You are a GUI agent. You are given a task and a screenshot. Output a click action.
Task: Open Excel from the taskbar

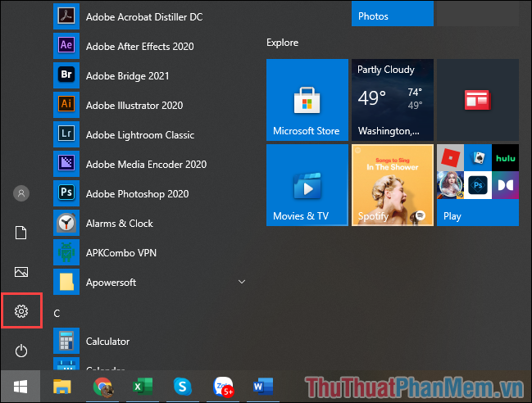(143, 387)
